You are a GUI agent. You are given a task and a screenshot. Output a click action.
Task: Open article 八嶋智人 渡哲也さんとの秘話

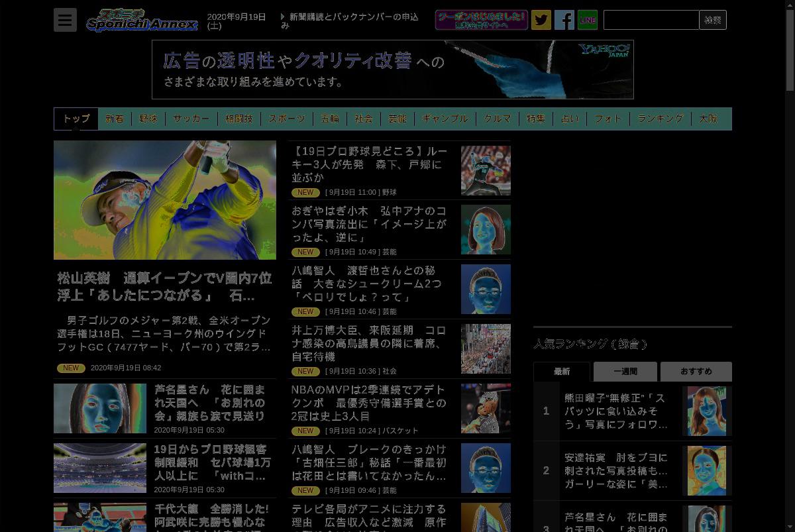[x=367, y=284]
